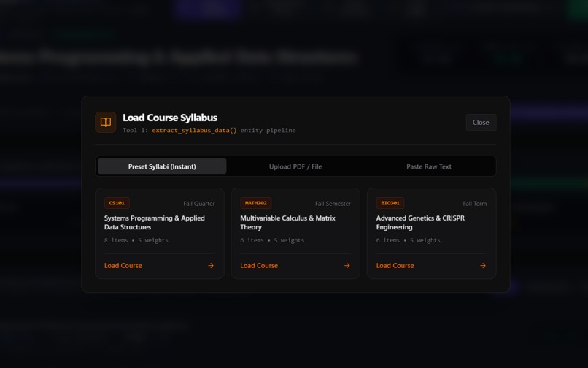
Task: Click the MATH202 course code badge
Action: point(256,203)
